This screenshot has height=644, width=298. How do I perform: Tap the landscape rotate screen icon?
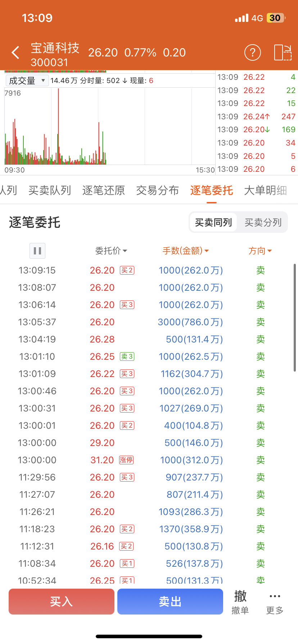(x=283, y=52)
